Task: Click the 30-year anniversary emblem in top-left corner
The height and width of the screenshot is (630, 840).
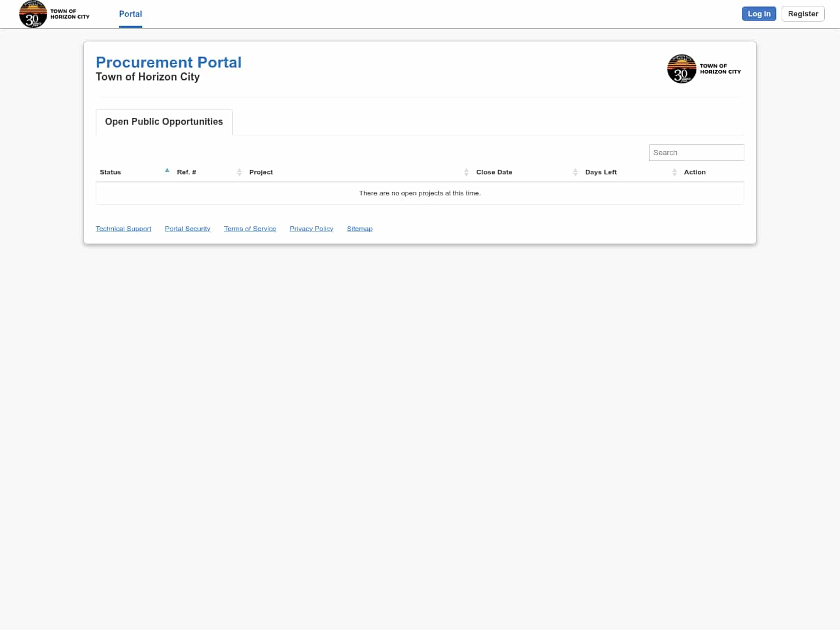Action: pos(33,14)
